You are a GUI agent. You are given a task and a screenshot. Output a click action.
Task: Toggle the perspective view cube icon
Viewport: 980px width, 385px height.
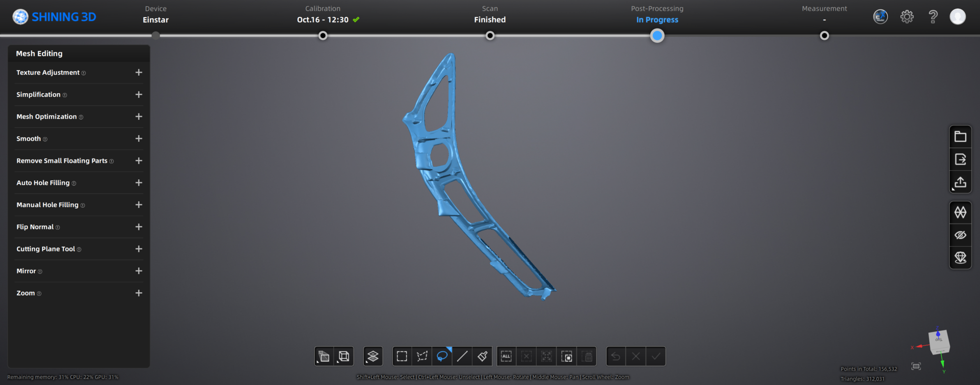[x=324, y=357]
